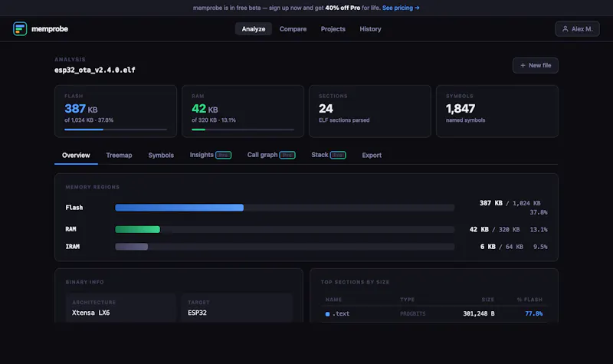Click the 387 KB / 1,024 KB Flash value
613x364 pixels.
click(510, 203)
